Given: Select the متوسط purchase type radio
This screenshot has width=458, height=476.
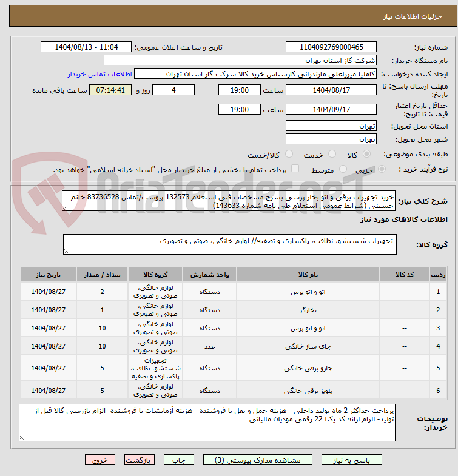Looking at the screenshot, I should [343, 169].
